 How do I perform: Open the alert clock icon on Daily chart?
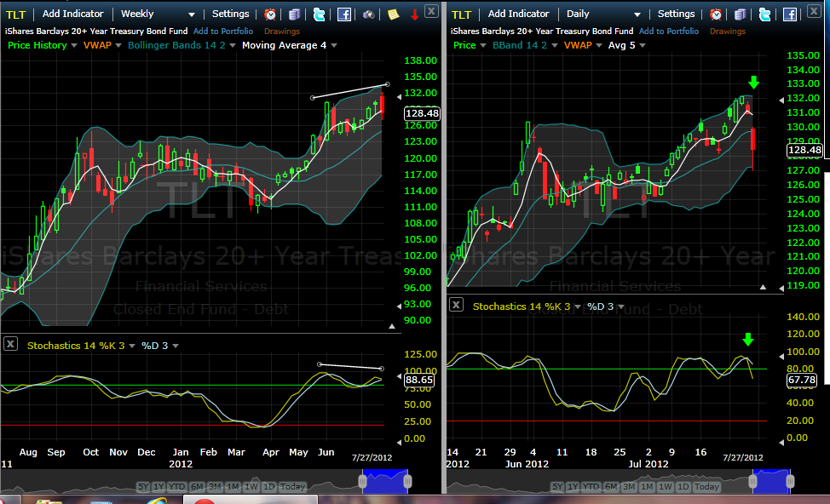pos(716,14)
